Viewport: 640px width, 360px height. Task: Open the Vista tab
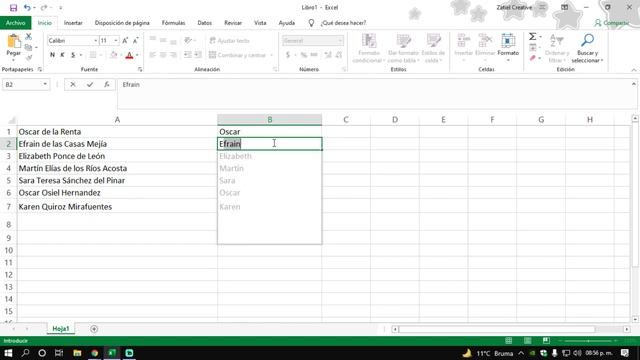pyautogui.click(x=260, y=23)
